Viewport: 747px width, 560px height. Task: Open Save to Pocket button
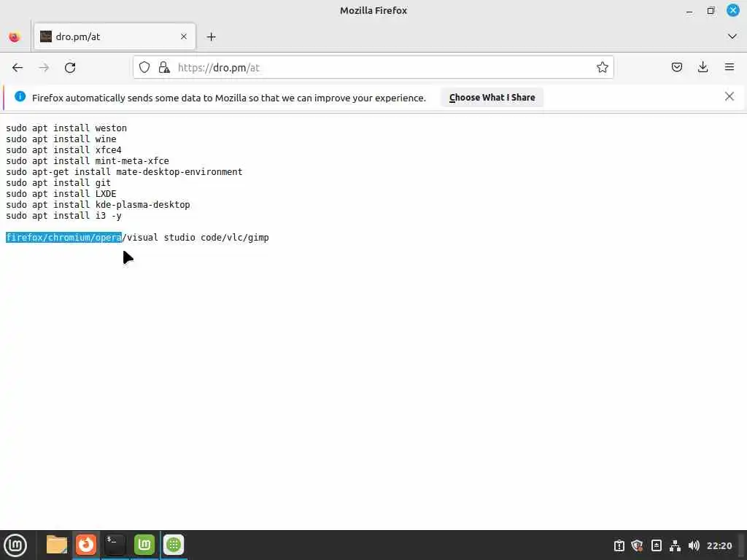[677, 67]
